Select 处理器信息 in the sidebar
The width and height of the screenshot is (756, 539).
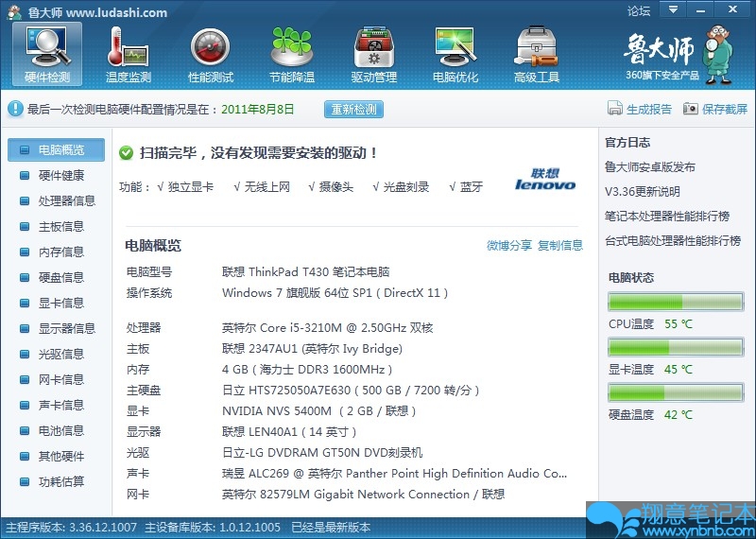tap(66, 200)
